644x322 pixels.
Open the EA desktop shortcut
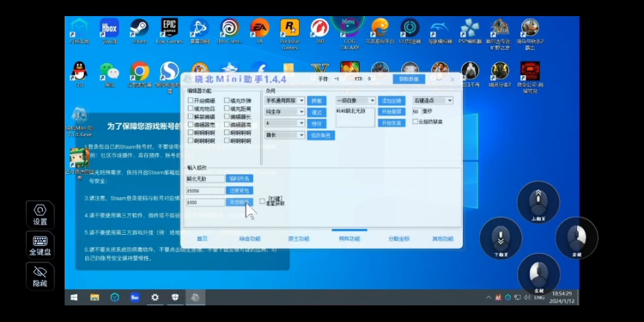(x=260, y=31)
